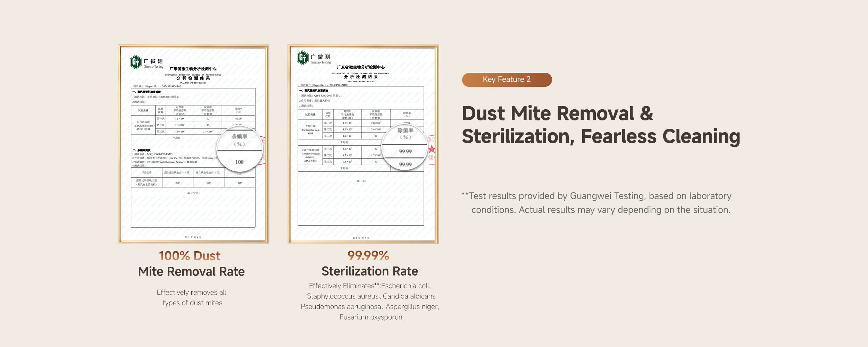Image resolution: width=868 pixels, height=347 pixels.
Task: Click the 100% Dust orange text
Action: [190, 256]
